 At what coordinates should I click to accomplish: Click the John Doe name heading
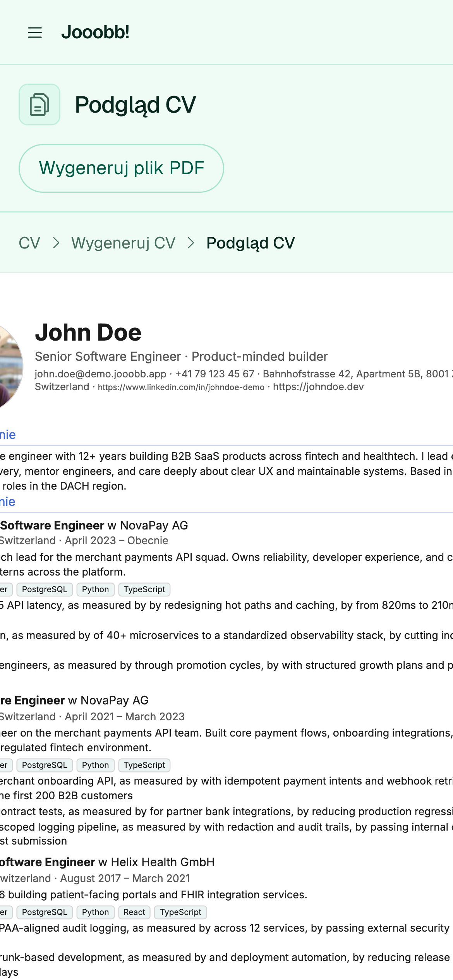(88, 332)
